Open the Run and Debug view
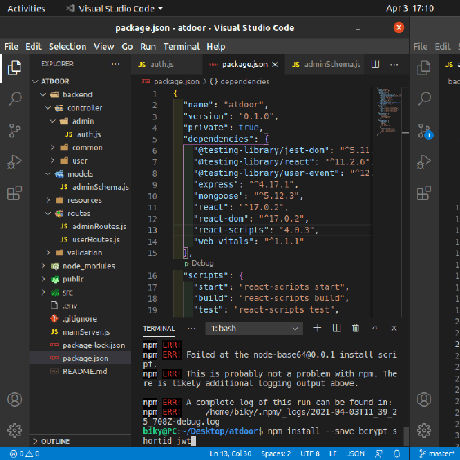 pos(14,162)
